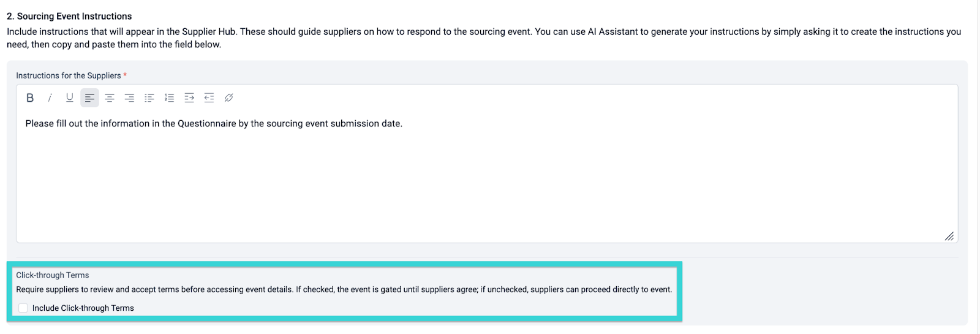Viewport: 980px width, 334px height.
Task: Select the align left option
Action: 89,98
